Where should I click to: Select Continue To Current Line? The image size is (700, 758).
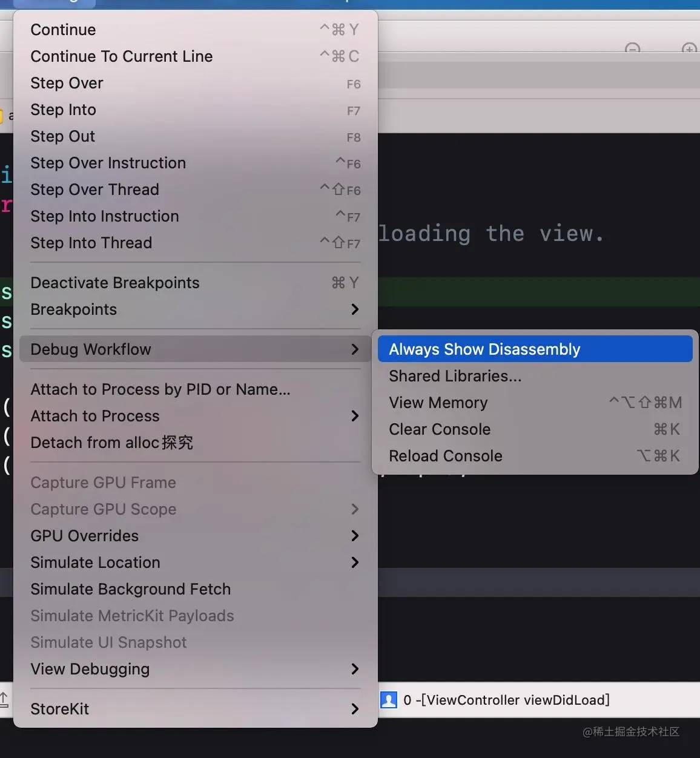pyautogui.click(x=195, y=56)
